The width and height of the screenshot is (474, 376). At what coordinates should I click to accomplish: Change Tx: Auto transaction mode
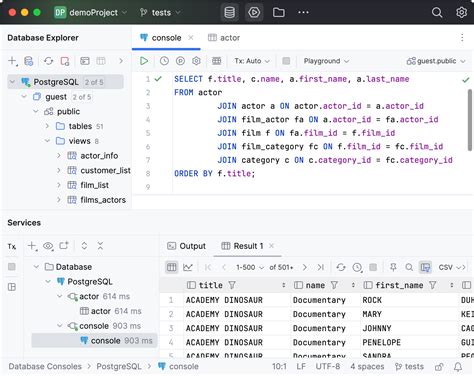(x=252, y=61)
